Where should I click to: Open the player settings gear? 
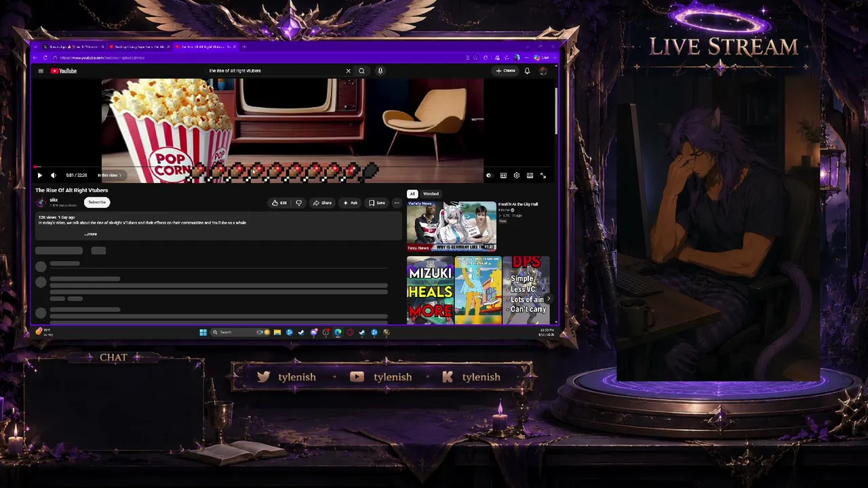(x=517, y=176)
